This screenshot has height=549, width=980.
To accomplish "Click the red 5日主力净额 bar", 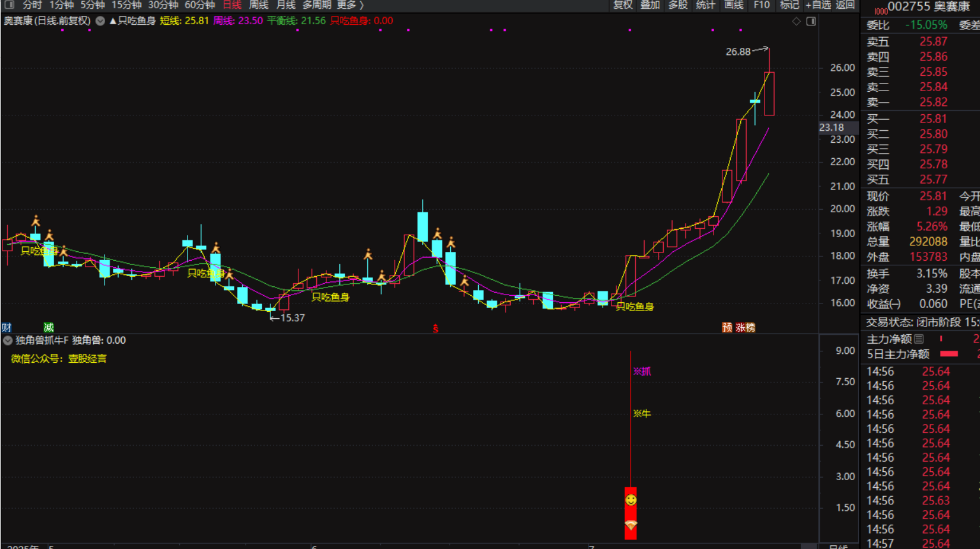I will pos(949,354).
